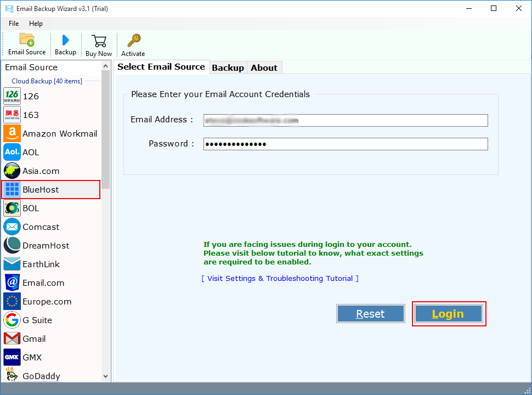Select the Email.com @ icon
This screenshot has height=395, width=532.
12,283
